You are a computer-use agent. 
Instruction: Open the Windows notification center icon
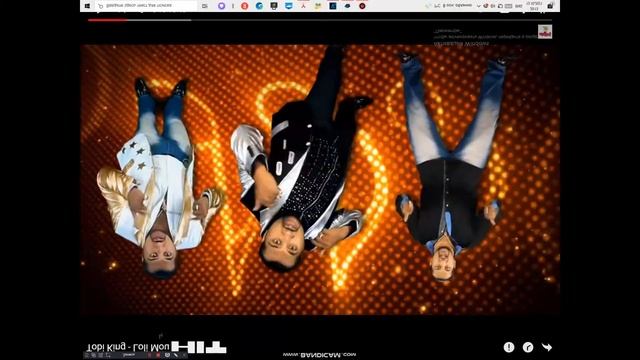550,6
